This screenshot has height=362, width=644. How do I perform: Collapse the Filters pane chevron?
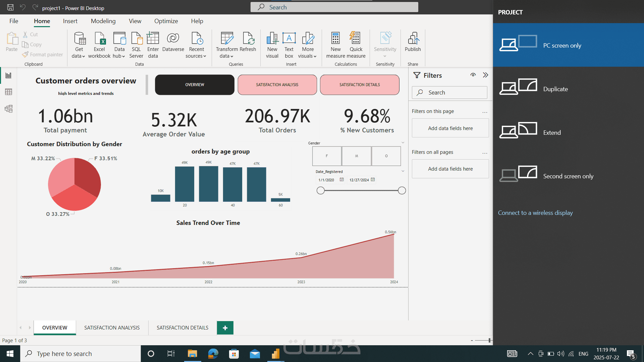[x=485, y=75]
